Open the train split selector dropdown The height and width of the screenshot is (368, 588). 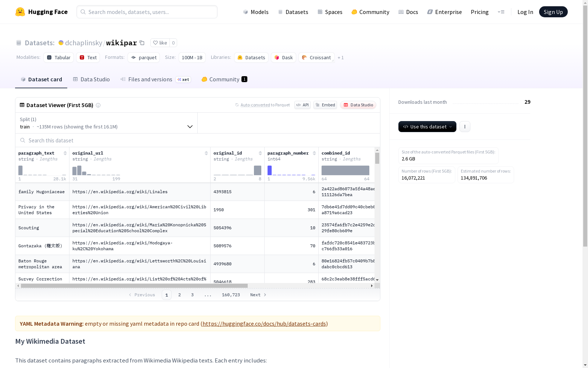pyautogui.click(x=107, y=123)
